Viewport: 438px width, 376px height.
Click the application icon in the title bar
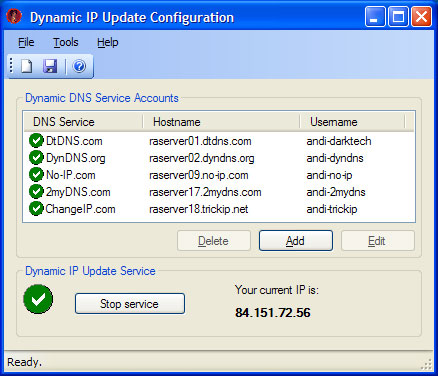(x=14, y=16)
